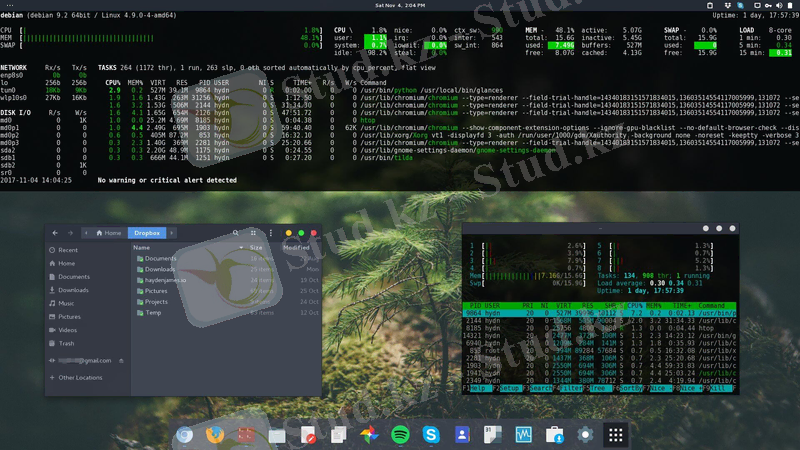Expand path bar right arrow
800x450 pixels.
[x=171, y=233]
